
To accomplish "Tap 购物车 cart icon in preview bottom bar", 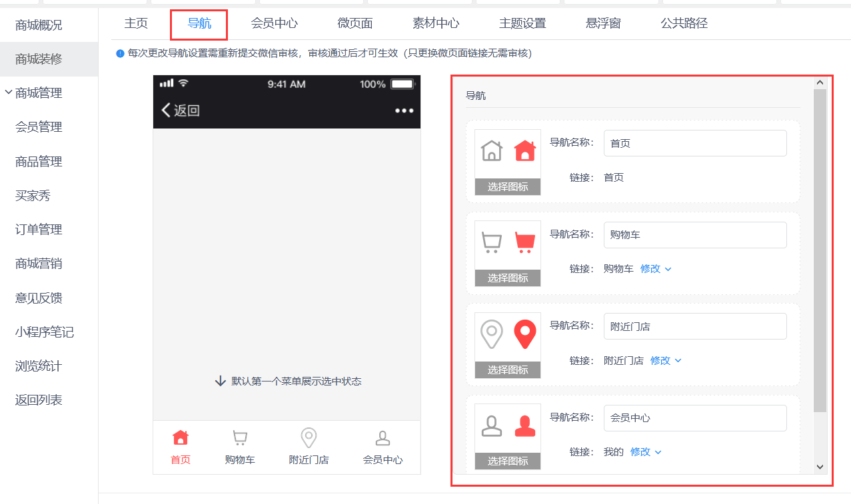I will [240, 437].
